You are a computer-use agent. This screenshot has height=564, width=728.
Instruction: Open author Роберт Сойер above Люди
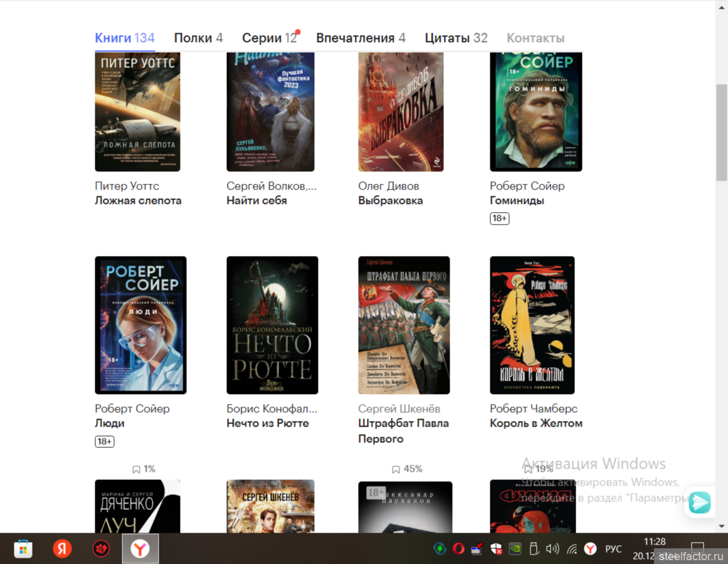(132, 409)
